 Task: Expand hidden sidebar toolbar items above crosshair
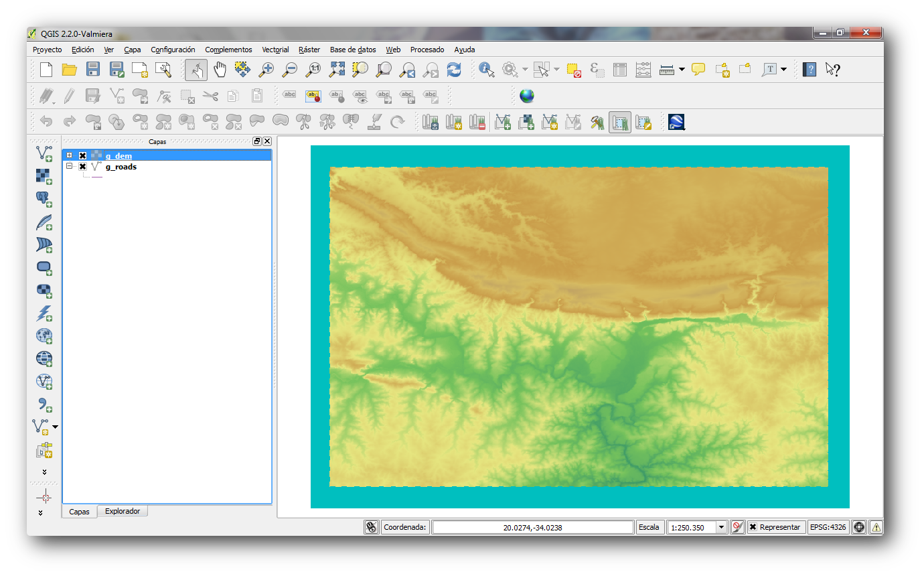coord(44,472)
